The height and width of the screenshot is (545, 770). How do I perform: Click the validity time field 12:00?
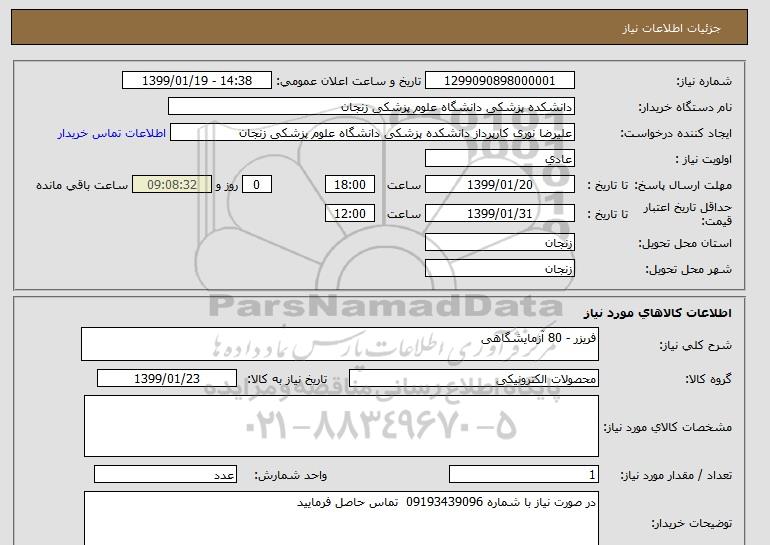point(350,213)
